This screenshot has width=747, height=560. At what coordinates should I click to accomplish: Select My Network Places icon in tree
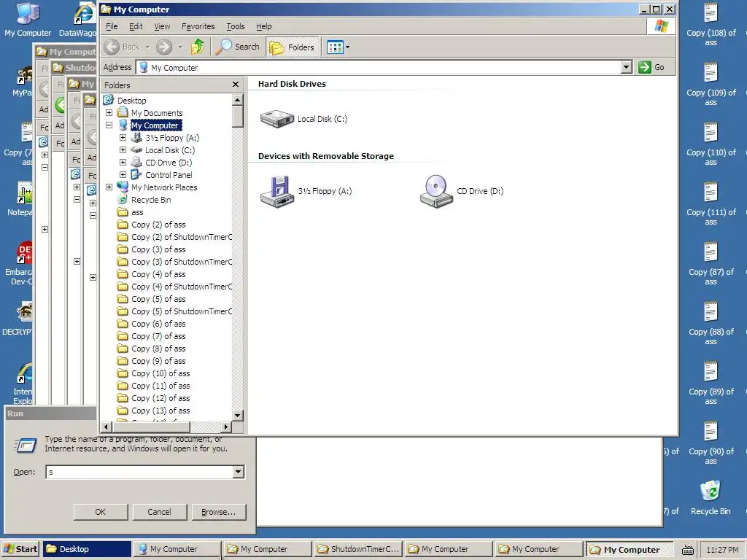pyautogui.click(x=123, y=187)
